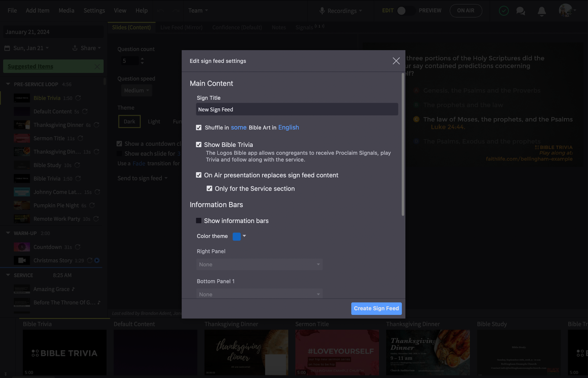Image resolution: width=588 pixels, height=378 pixels.
Task: Open the chat bubbles icon
Action: pos(520,11)
